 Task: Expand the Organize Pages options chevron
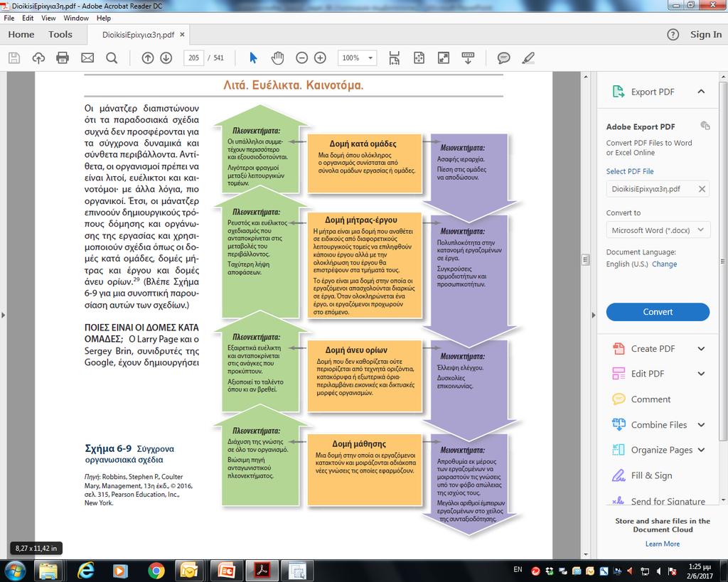(x=701, y=450)
